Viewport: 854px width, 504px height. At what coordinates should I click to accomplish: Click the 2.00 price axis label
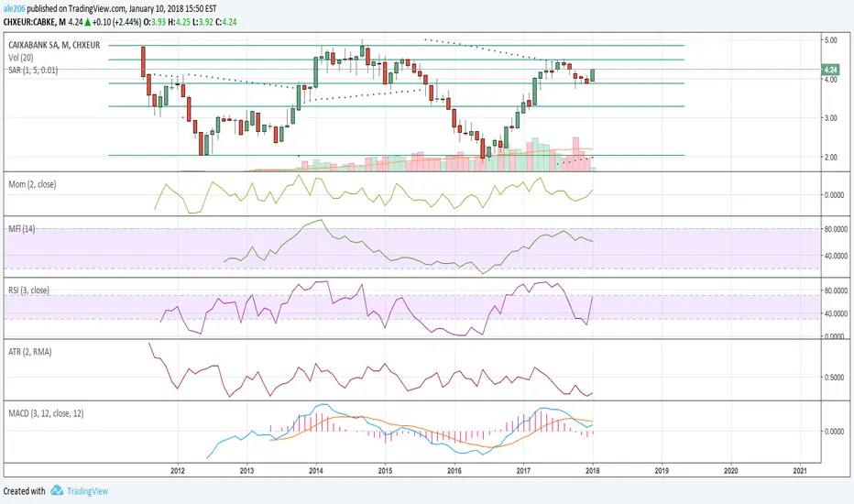pos(830,158)
